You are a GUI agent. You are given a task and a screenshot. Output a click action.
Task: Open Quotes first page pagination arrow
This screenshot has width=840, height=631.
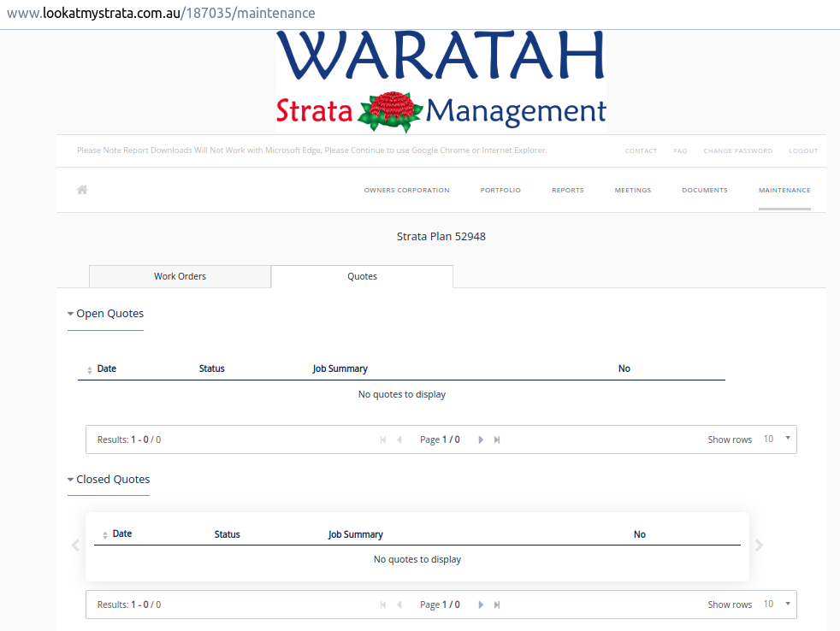coord(383,439)
